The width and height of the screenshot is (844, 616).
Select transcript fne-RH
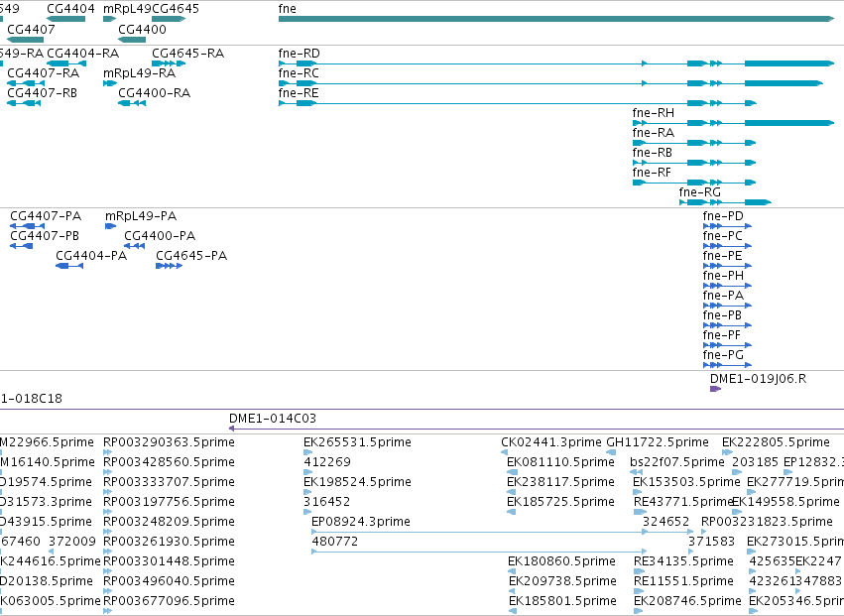tap(653, 113)
